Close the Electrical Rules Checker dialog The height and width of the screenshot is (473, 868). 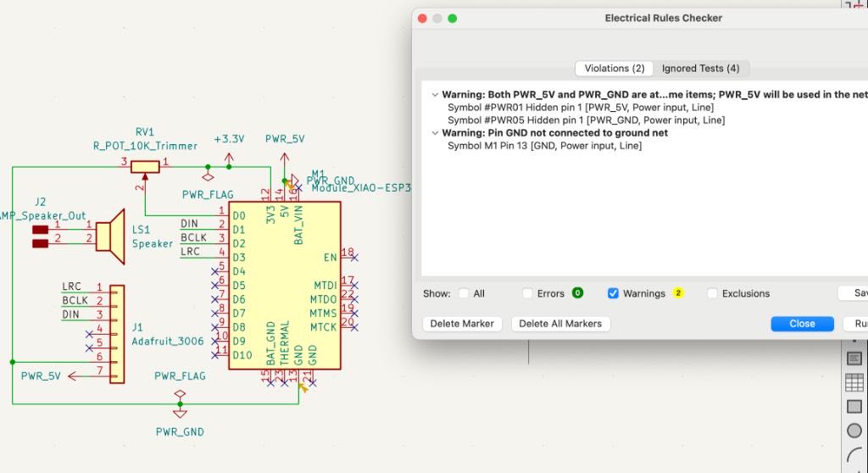802,324
